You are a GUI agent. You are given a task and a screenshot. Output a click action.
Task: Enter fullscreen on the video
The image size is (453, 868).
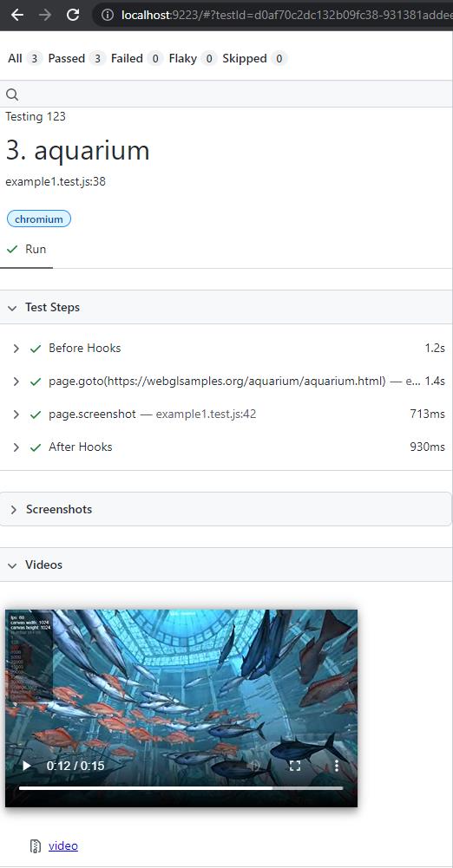[x=295, y=767]
